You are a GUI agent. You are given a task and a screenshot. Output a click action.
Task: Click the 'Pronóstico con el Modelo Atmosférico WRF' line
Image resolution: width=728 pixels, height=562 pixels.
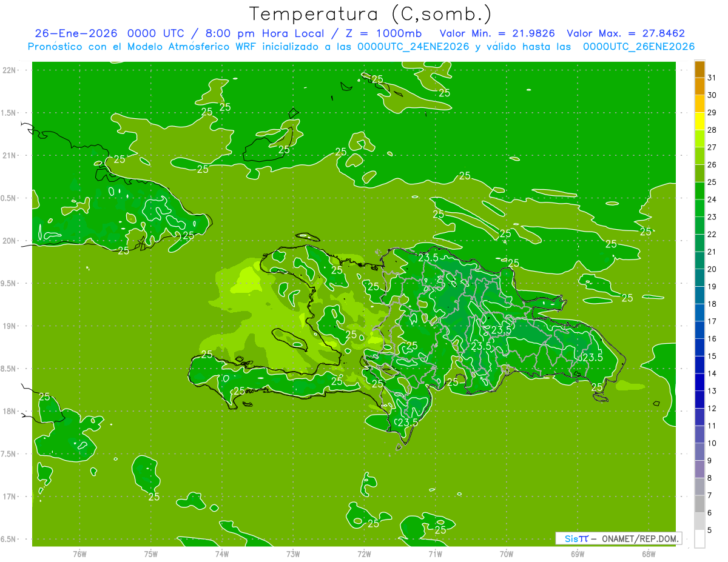361,47
